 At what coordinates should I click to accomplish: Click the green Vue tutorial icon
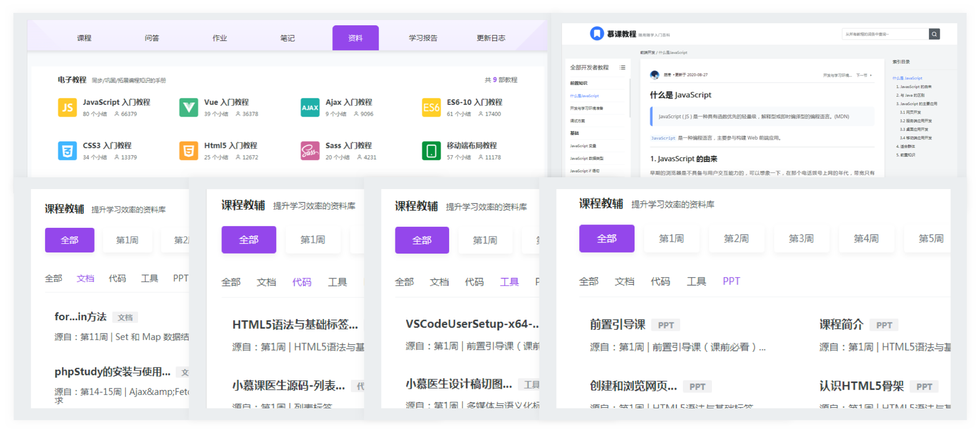pyautogui.click(x=189, y=107)
